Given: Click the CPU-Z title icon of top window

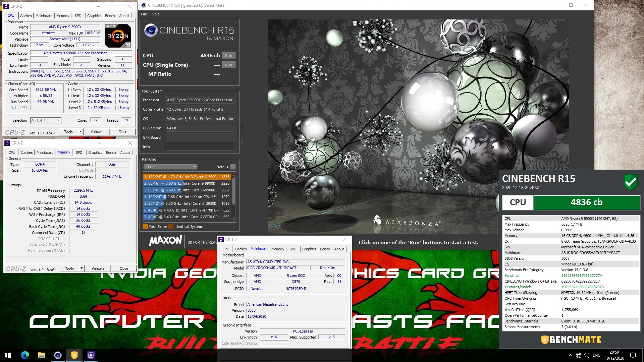Looking at the screenshot, I should tap(6, 6).
